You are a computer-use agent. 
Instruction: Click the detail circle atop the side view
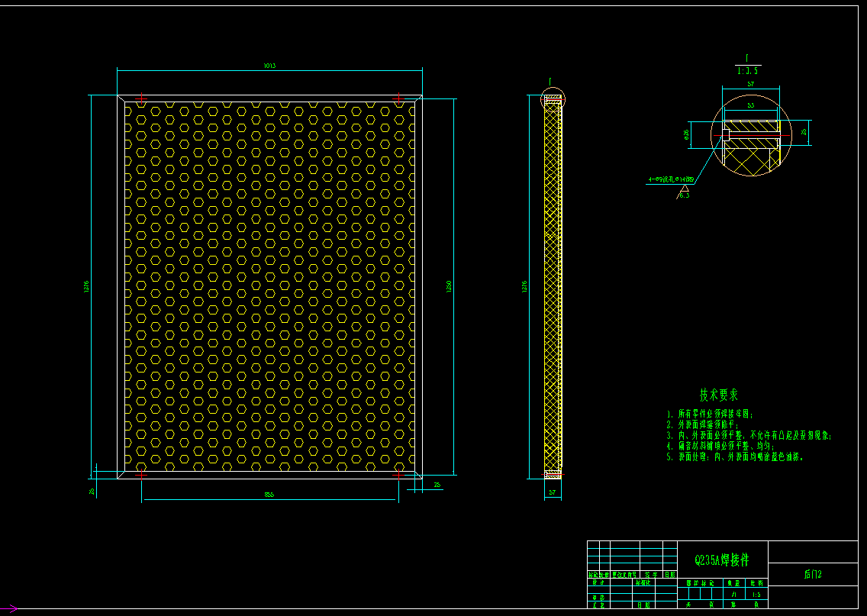[553, 99]
